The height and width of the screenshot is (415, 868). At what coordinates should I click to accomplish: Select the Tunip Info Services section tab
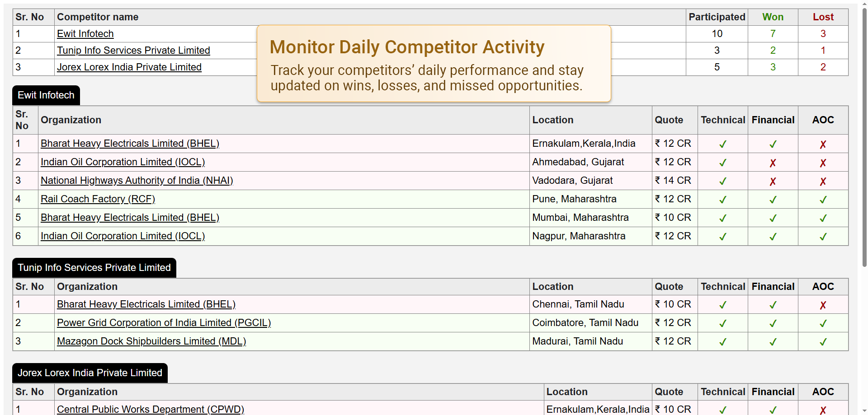pyautogui.click(x=94, y=268)
